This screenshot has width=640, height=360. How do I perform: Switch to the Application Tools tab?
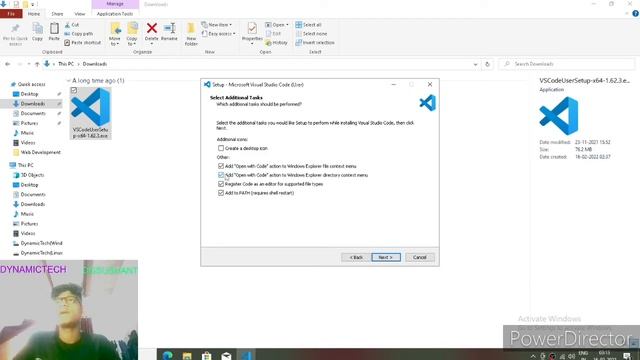tap(115, 14)
